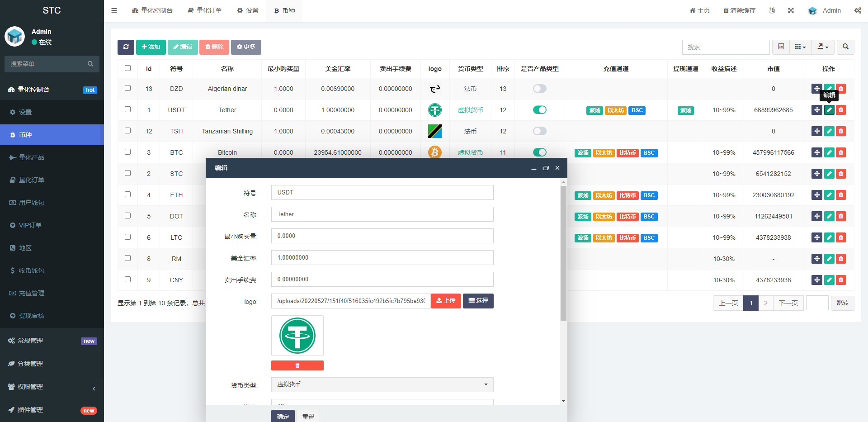Click the edit dialog vertical scrollbar
This screenshot has height=422, width=868.
[563, 253]
